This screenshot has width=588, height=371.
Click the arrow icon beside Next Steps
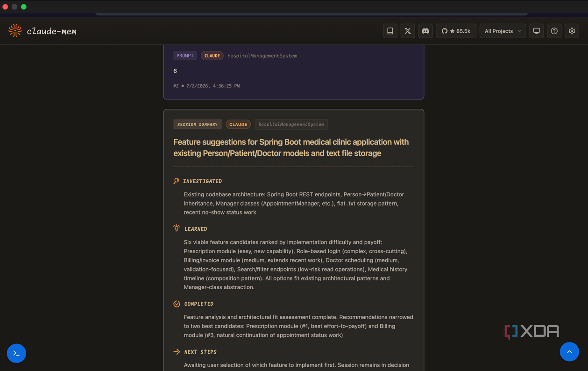pos(177,351)
